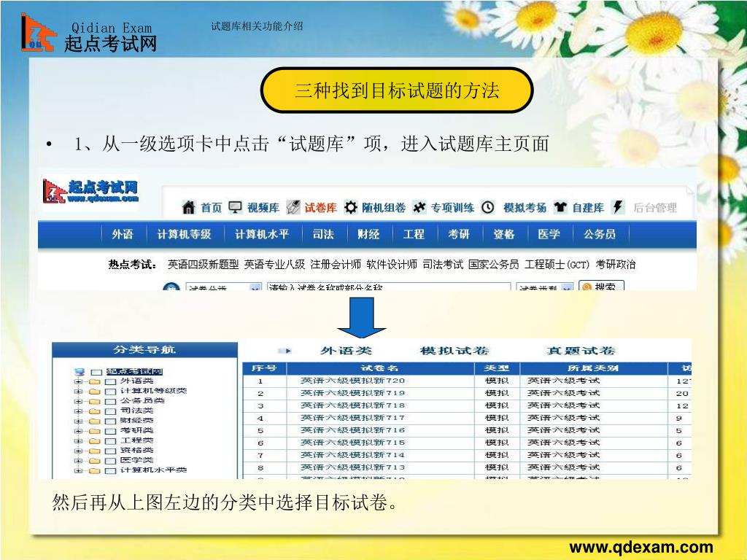This screenshot has height=560, width=747.
Task: Tick the checkbox for 起点考试网 root
Action: 97,373
